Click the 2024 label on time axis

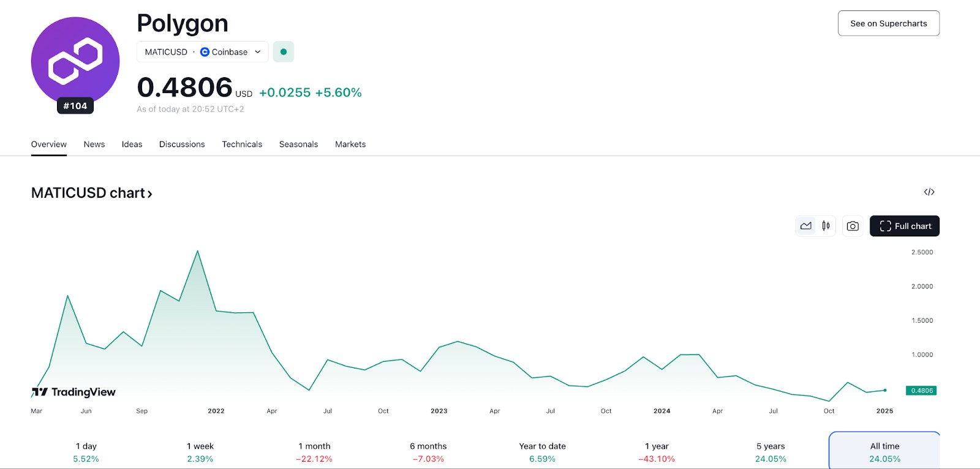[662, 411]
